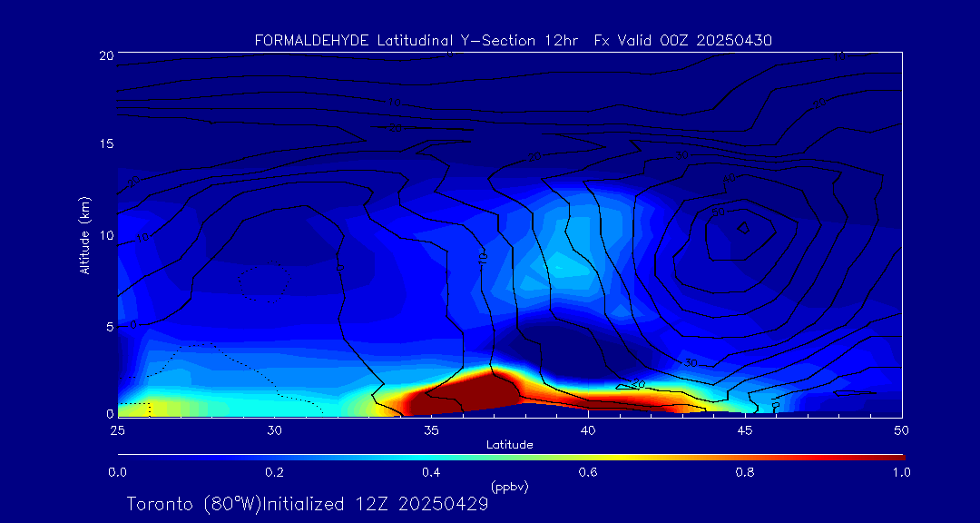Click altitude axis tick label '5'
The width and height of the screenshot is (980, 523).
(x=110, y=327)
